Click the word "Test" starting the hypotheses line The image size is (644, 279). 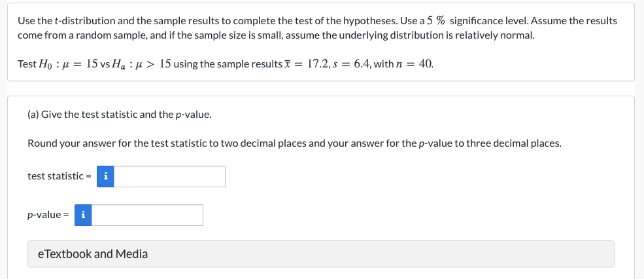pyautogui.click(x=27, y=64)
